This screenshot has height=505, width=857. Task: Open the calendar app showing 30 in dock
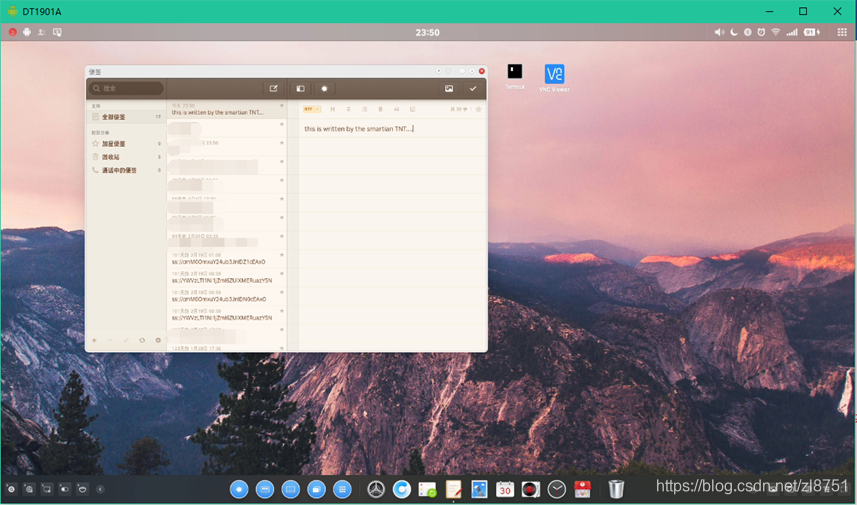[x=504, y=489]
